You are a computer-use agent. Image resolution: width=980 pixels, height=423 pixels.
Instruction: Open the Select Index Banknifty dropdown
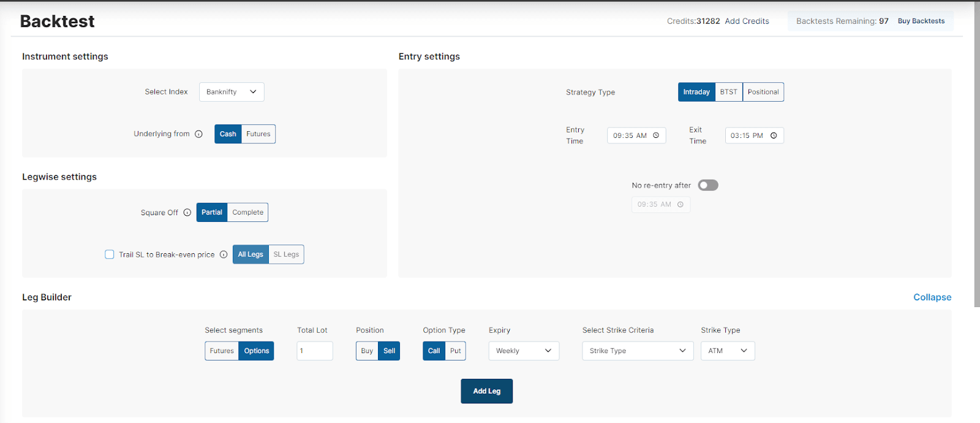pyautogui.click(x=232, y=92)
